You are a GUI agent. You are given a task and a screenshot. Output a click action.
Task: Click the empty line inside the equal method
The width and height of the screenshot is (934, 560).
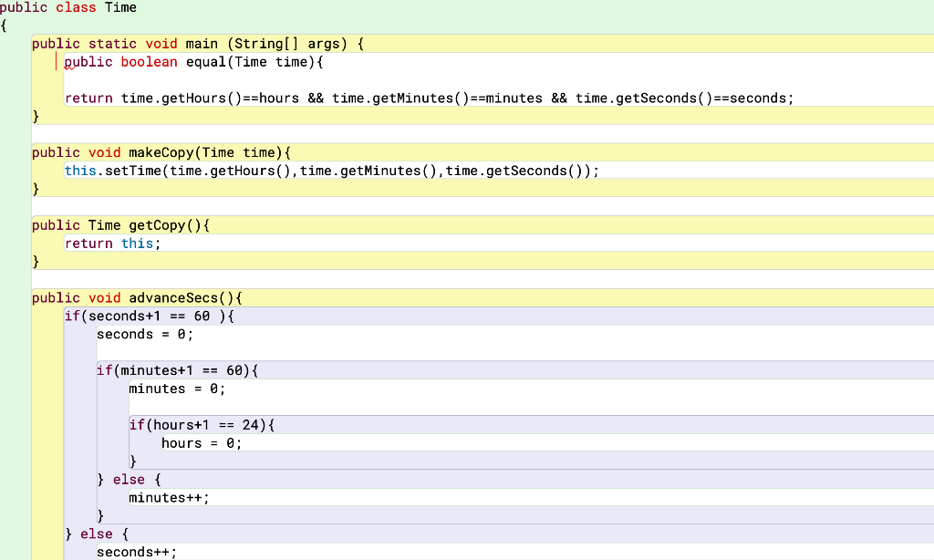[x=499, y=80]
